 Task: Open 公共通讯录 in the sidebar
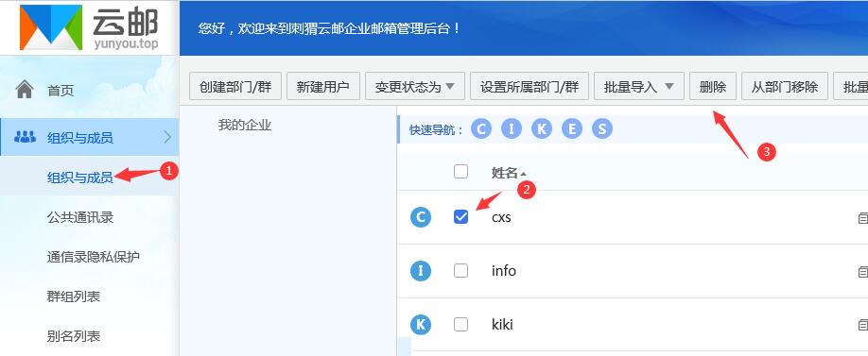[x=80, y=217]
